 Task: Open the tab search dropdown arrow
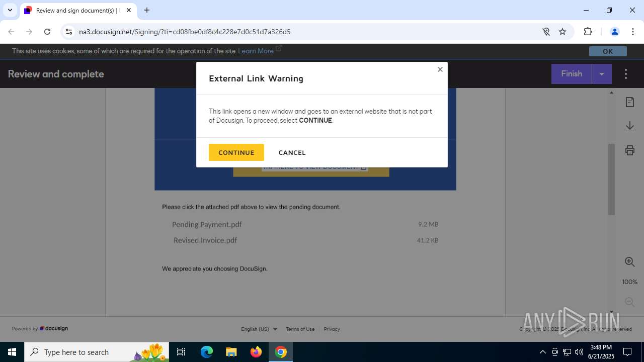10,10
